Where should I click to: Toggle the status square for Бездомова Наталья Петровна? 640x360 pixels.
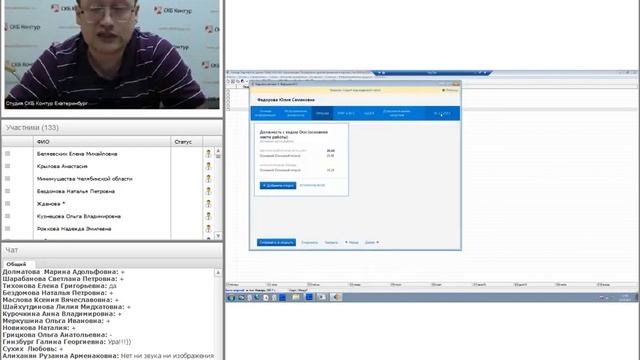click(7, 191)
